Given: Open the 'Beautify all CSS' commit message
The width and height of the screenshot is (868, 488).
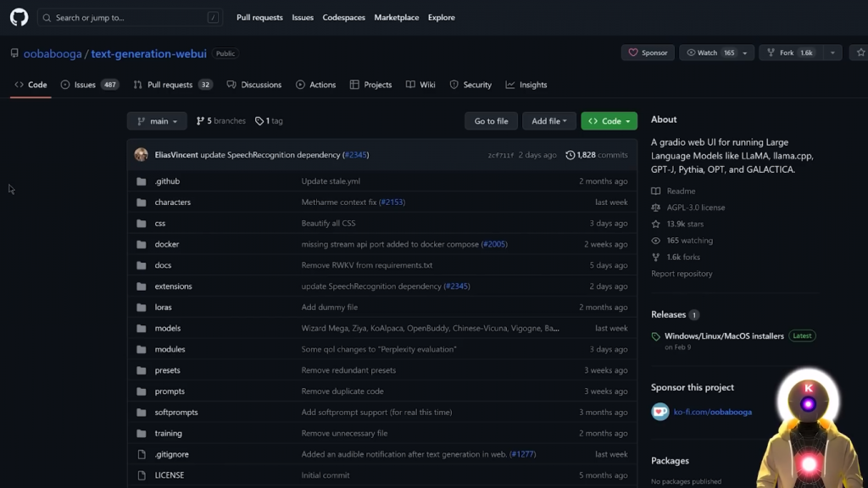Looking at the screenshot, I should tap(328, 223).
